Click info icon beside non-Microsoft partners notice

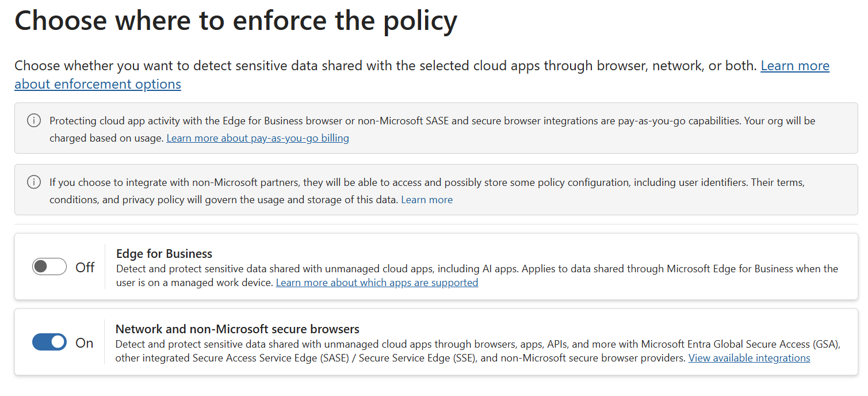click(x=34, y=182)
